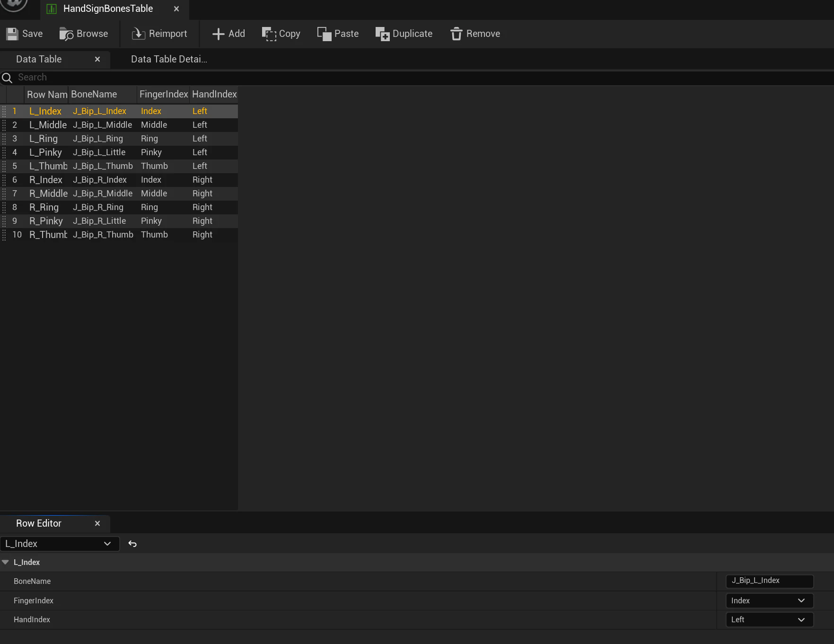Viewport: 834px width, 644px height.
Task: Reimport the data table
Action: [159, 34]
